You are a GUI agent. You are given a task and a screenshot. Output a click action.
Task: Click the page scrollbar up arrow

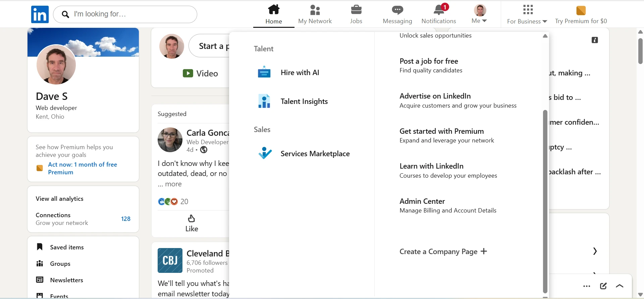[x=640, y=32]
